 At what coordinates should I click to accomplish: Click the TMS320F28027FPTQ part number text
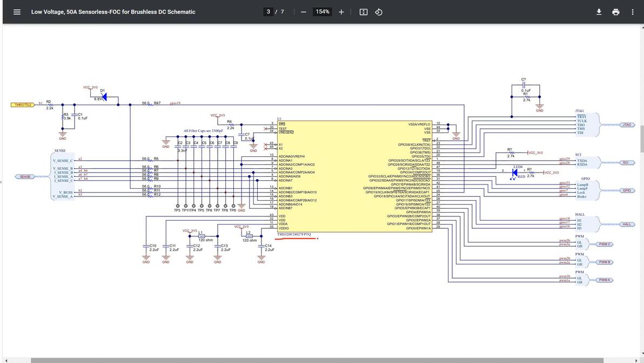tap(294, 234)
